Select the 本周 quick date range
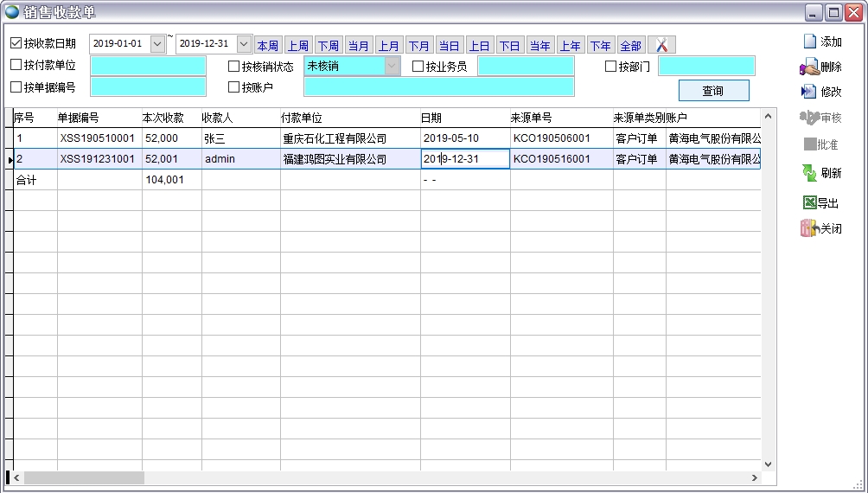This screenshot has height=493, width=868. tap(267, 46)
